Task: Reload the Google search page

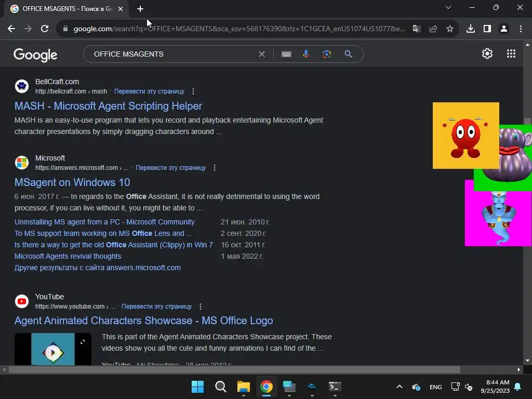Action: [x=45, y=29]
